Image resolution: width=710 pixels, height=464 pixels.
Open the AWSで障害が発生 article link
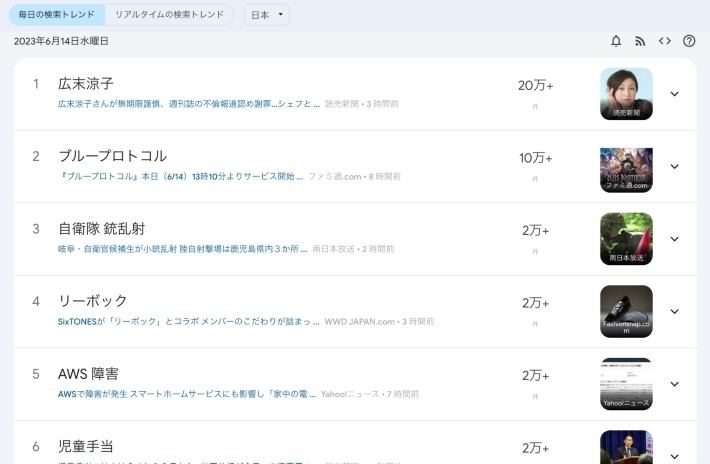pyautogui.click(x=187, y=394)
